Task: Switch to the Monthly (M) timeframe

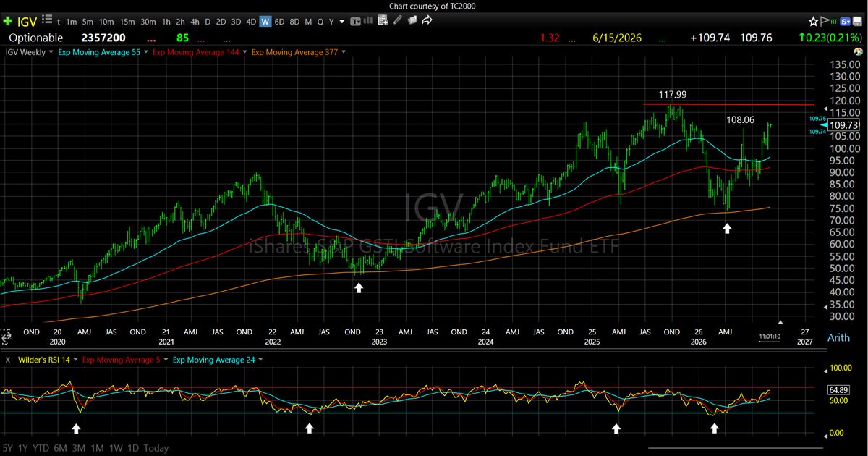Action: [308, 22]
